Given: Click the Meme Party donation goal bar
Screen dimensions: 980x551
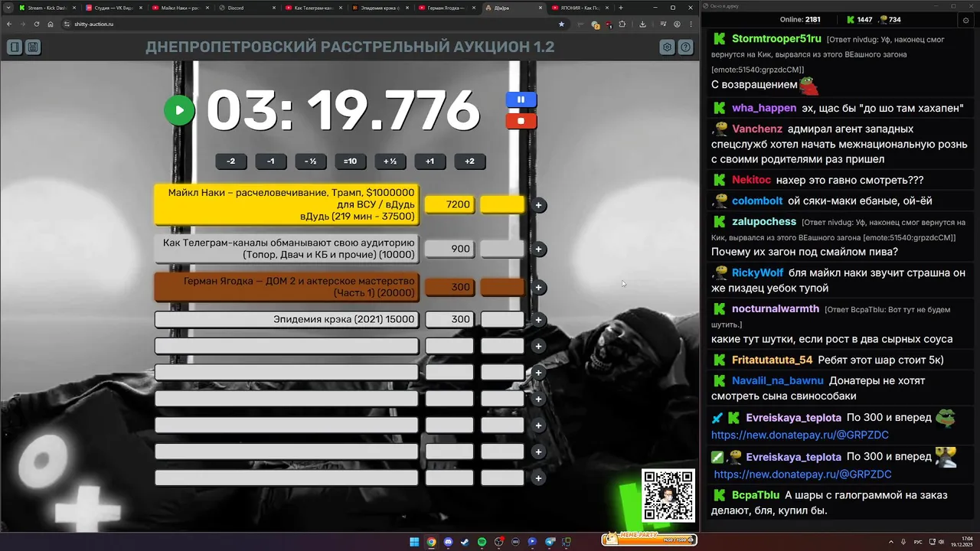Looking at the screenshot, I should coord(649,539).
